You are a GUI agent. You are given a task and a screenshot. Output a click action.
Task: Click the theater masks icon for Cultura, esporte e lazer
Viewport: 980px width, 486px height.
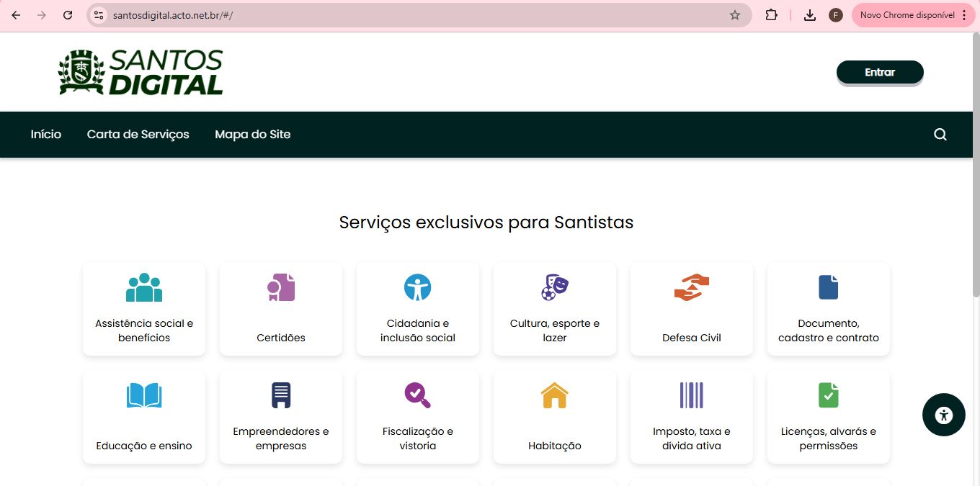pos(554,287)
